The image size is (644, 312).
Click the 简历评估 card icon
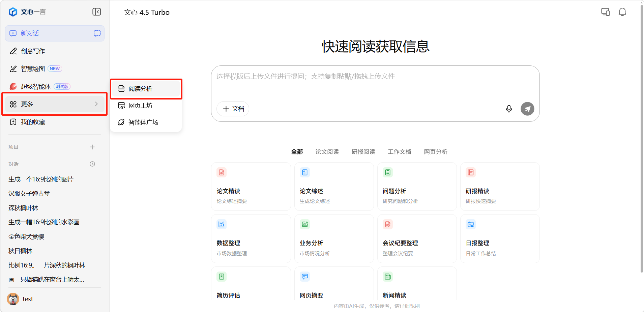[222, 277]
